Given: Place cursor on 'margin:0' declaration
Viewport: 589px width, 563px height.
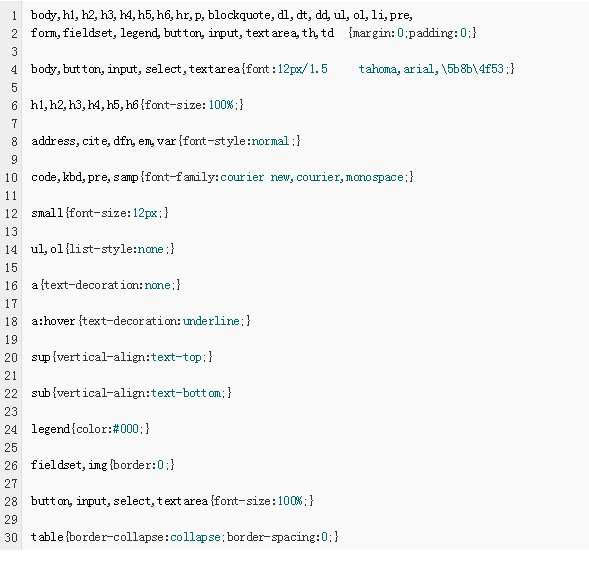Looking at the screenshot, I should (378, 33).
